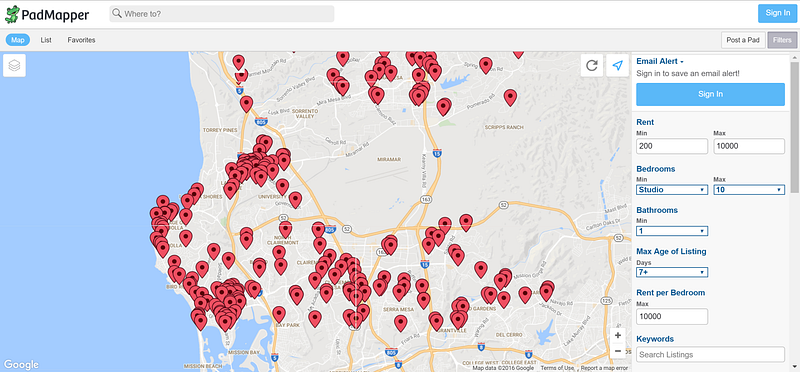Image resolution: width=800 pixels, height=372 pixels.
Task: Click the Search Listings keywords field
Action: [710, 354]
